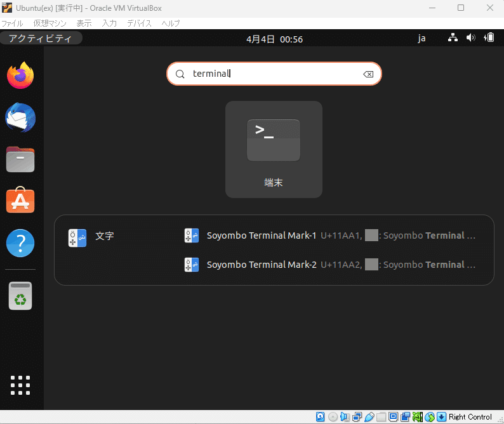Click the U+11AA1 code point text
The height and width of the screenshot is (424, 504).
[x=342, y=235]
